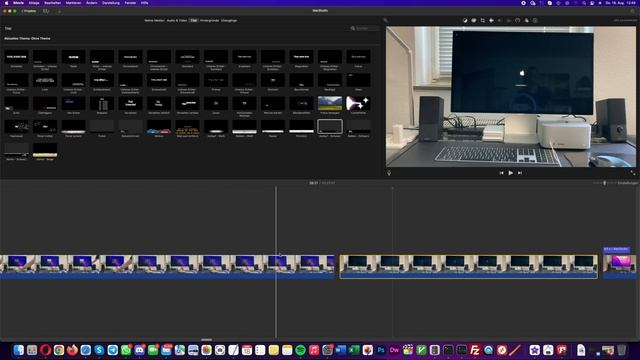
Task: Open timeline Einstellungen
Action: pos(628,183)
